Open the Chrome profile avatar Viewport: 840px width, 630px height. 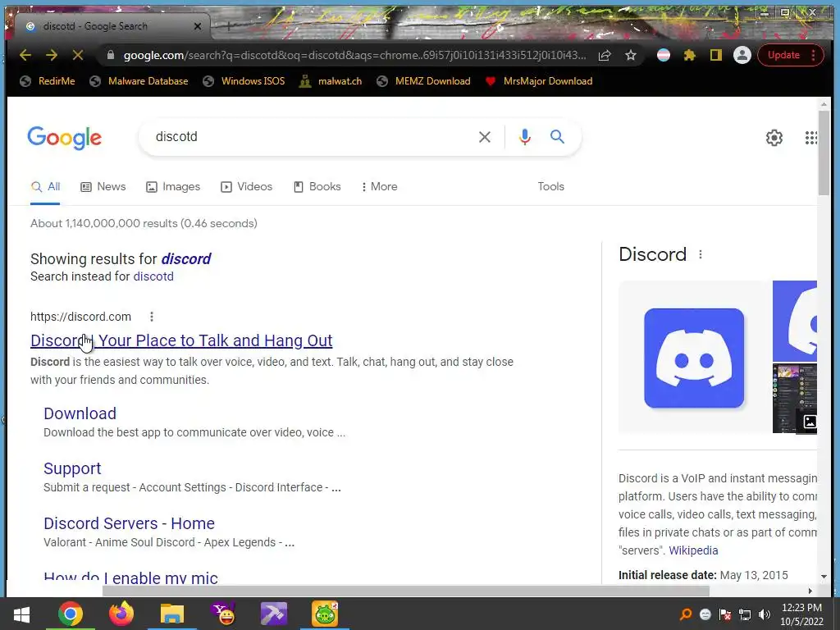(742, 55)
